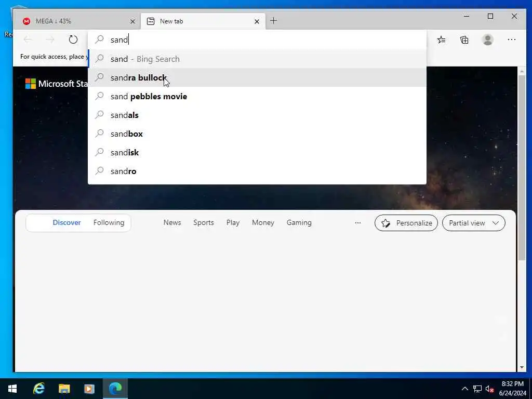Open a new tab with plus icon
532x399 pixels.
pos(273,21)
